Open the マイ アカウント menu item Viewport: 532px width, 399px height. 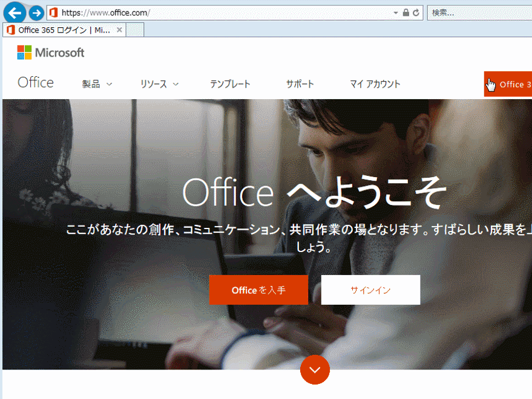point(375,84)
